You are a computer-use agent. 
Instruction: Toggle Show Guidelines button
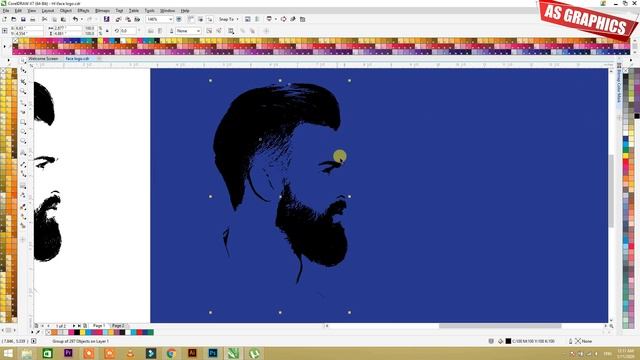210,19
